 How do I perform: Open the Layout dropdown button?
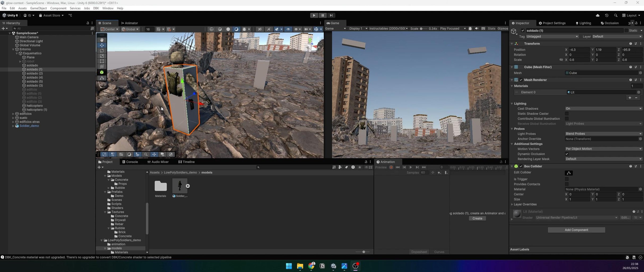[x=631, y=15]
